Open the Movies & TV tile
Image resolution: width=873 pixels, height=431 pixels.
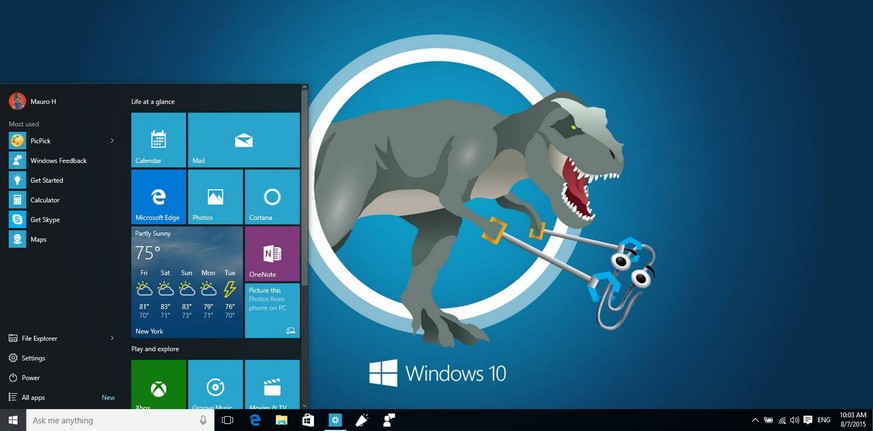click(272, 385)
